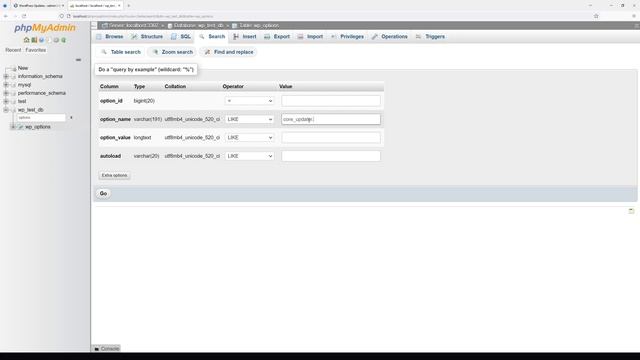The image size is (640, 360).
Task: Click the autoload value input field
Action: pos(331,156)
